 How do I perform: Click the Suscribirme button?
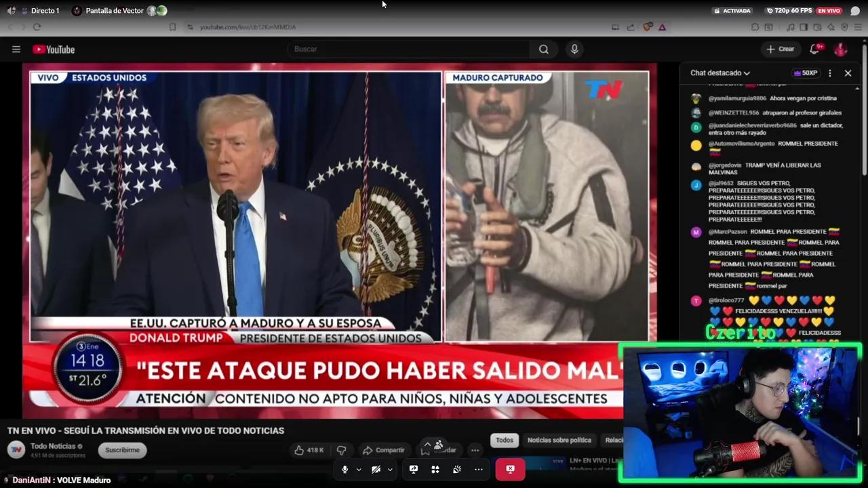pos(123,450)
